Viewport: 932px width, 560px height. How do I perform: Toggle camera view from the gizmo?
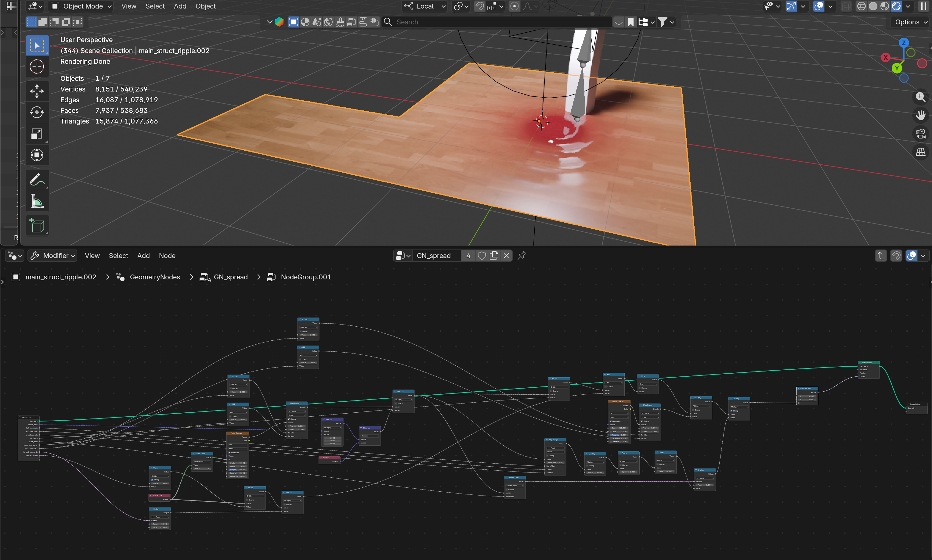coord(920,134)
